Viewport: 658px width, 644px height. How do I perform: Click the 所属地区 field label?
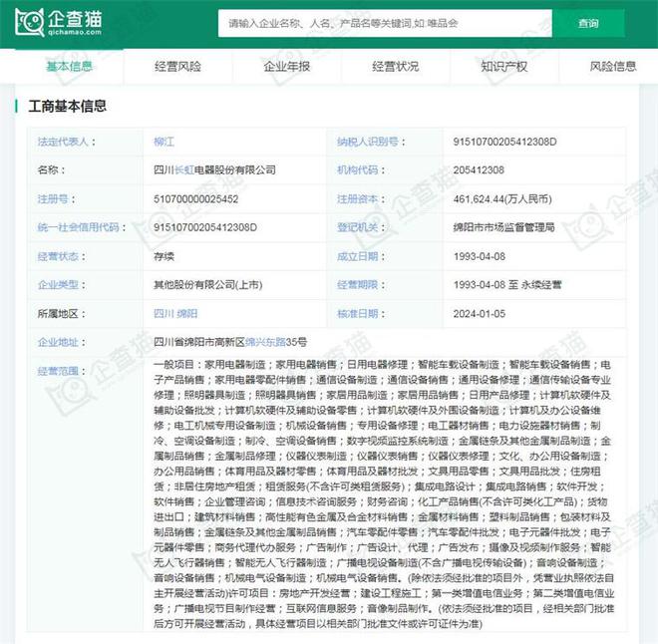(x=61, y=313)
